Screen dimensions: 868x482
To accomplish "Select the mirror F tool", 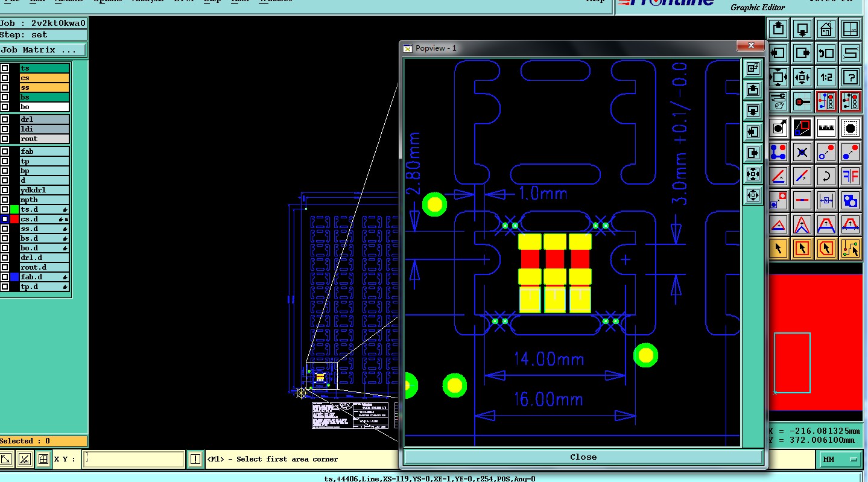I will point(851,176).
